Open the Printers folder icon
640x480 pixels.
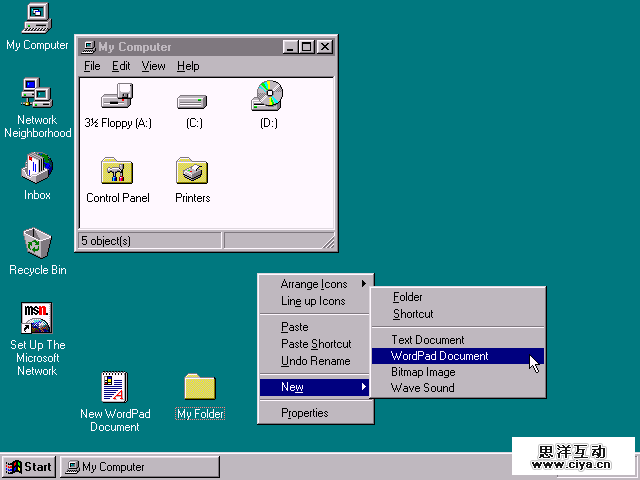[192, 171]
